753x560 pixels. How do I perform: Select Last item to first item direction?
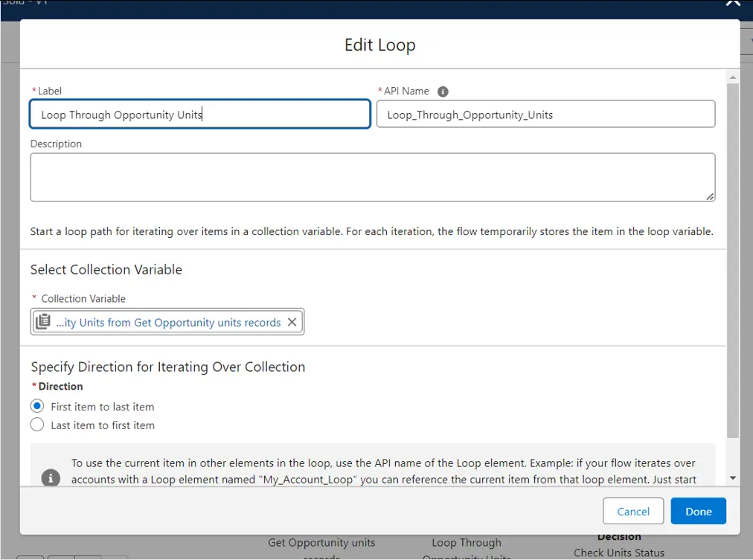pos(37,425)
